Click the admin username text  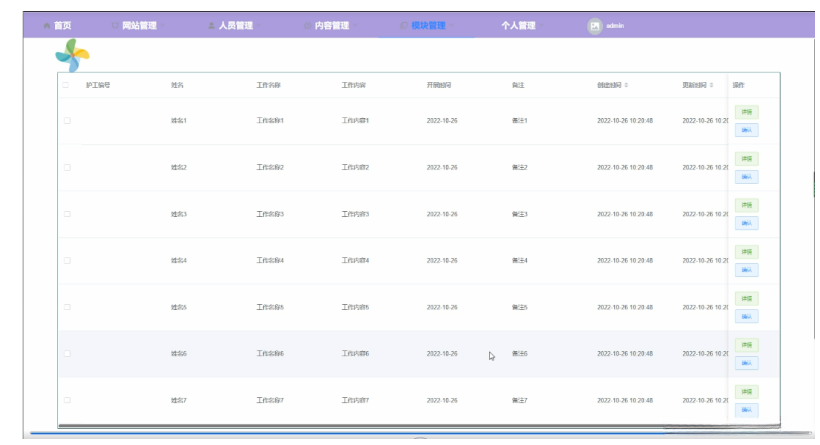tap(615, 26)
